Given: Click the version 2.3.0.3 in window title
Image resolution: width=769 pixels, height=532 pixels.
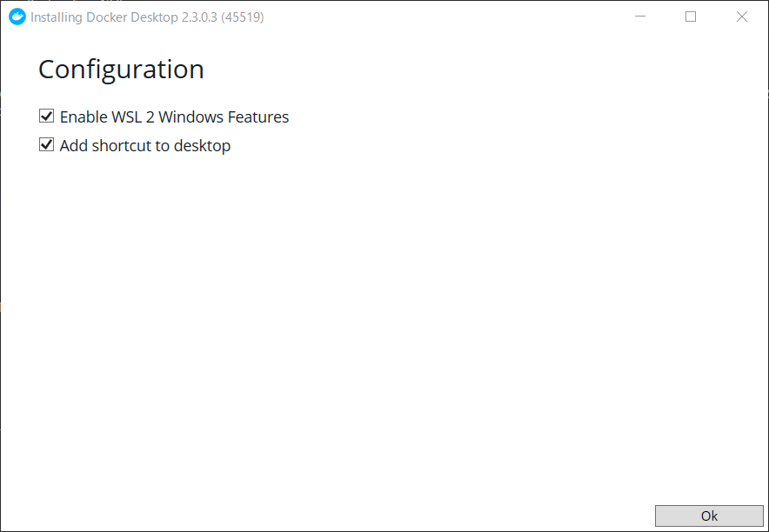Looking at the screenshot, I should click(199, 17).
